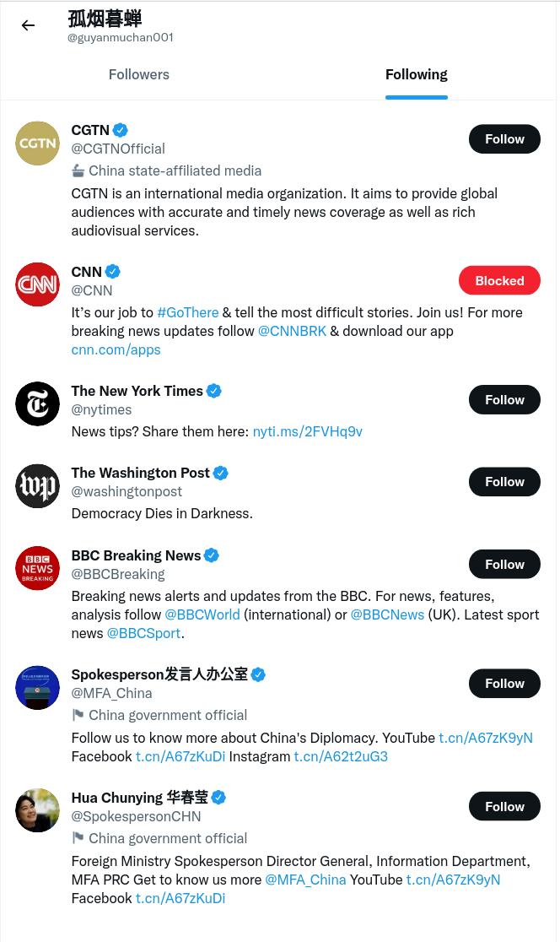This screenshot has width=560, height=942.
Task: Open MFA_China spokesperson avatar
Action: coord(37,687)
